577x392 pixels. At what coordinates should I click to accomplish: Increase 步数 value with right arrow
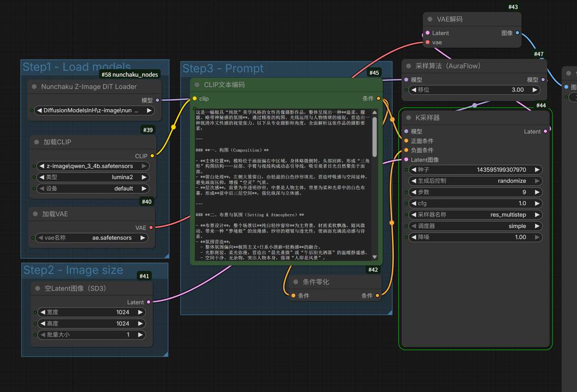[x=537, y=192]
